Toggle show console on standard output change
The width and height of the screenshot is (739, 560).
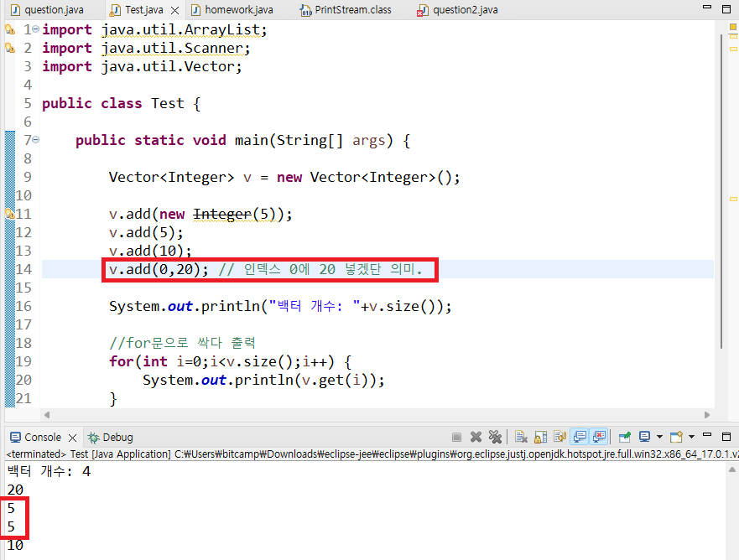pyautogui.click(x=580, y=437)
